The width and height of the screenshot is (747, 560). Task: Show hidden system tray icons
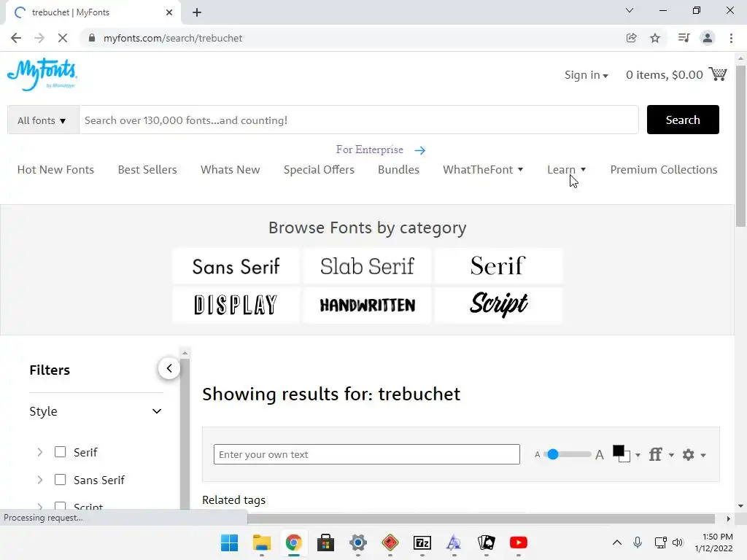pyautogui.click(x=617, y=542)
